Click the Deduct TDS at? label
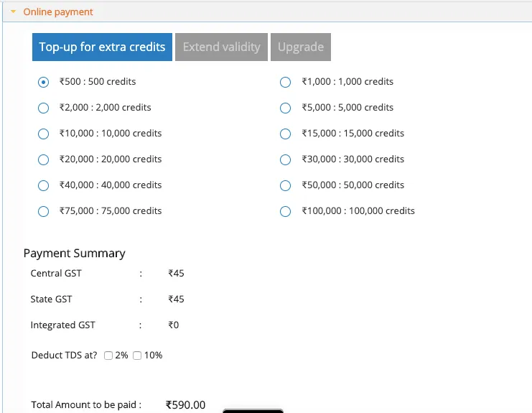 (x=64, y=356)
